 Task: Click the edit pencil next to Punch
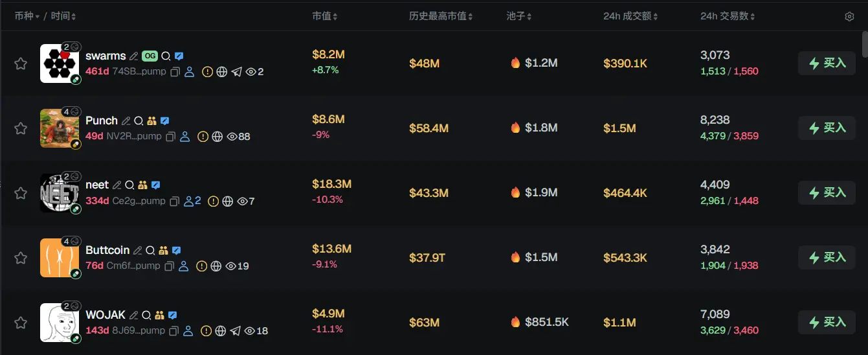(x=126, y=121)
